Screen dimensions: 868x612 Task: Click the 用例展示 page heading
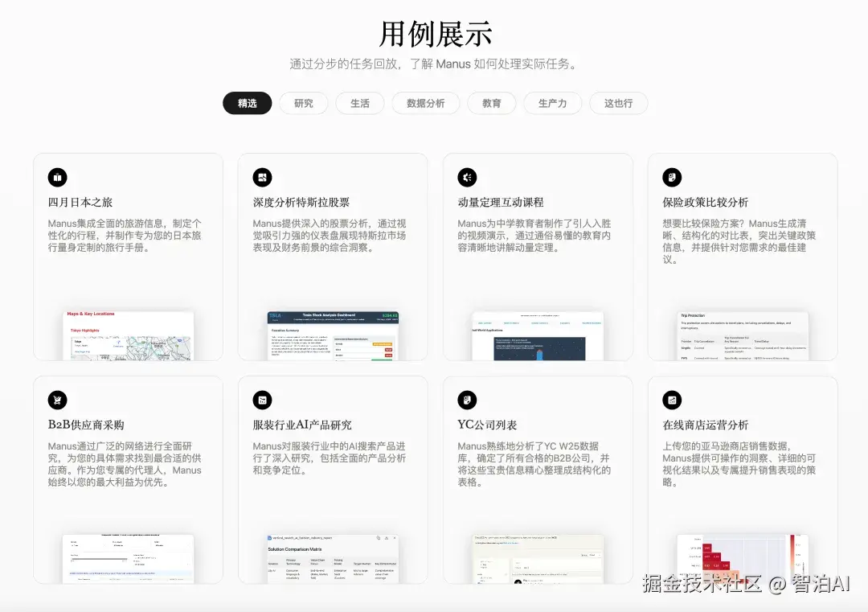coord(435,34)
